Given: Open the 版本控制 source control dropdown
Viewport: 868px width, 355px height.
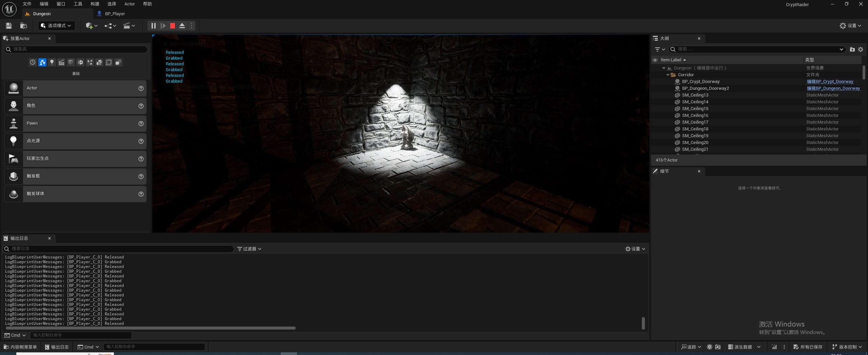Looking at the screenshot, I should [x=847, y=347].
